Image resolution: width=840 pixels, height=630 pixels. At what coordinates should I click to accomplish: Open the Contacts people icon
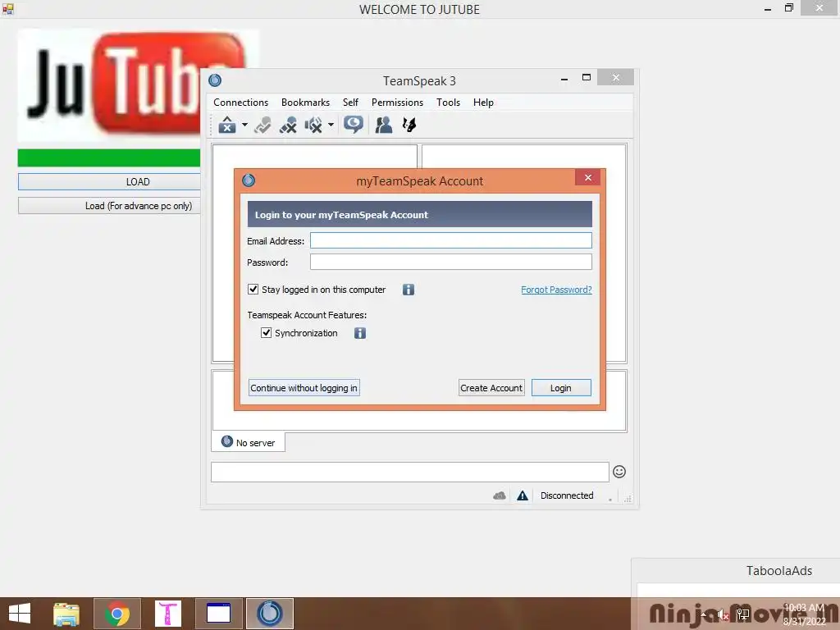tap(384, 125)
